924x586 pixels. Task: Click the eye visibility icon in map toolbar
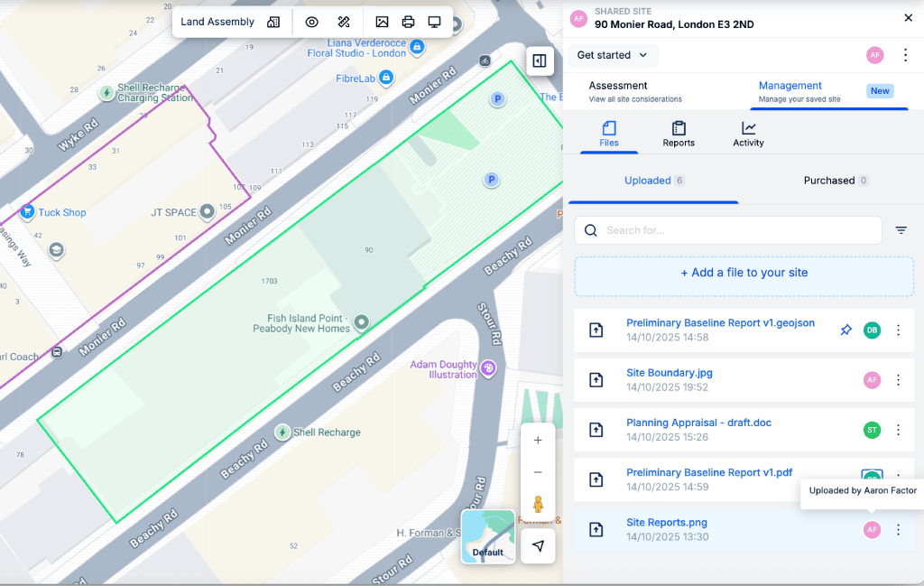[312, 22]
